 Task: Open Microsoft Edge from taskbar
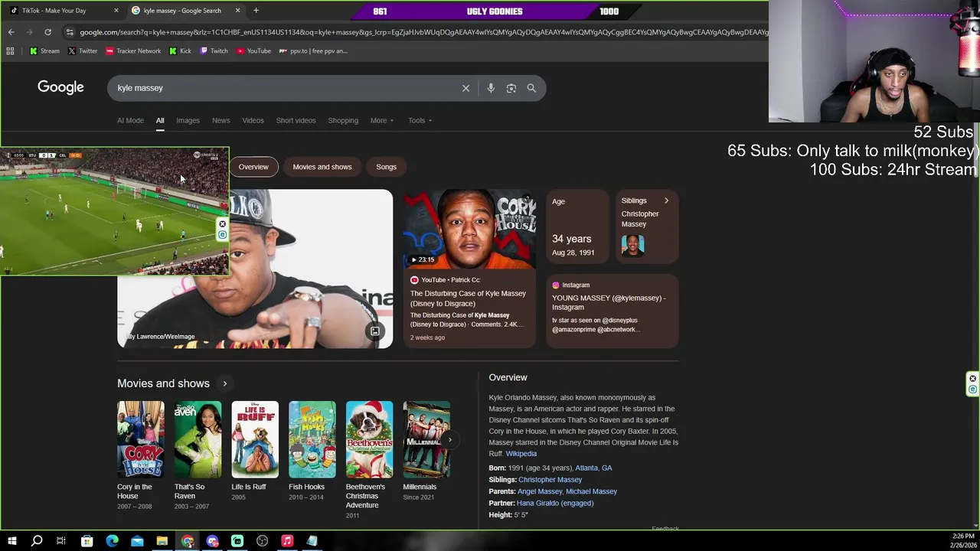[112, 541]
